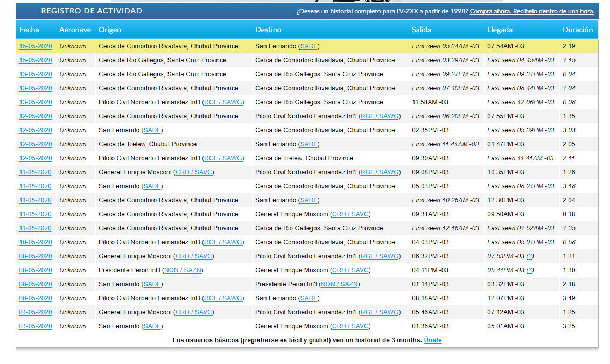The height and width of the screenshot is (364, 610).
Task: Click the 'Llegada' column header
Action: point(500,30)
